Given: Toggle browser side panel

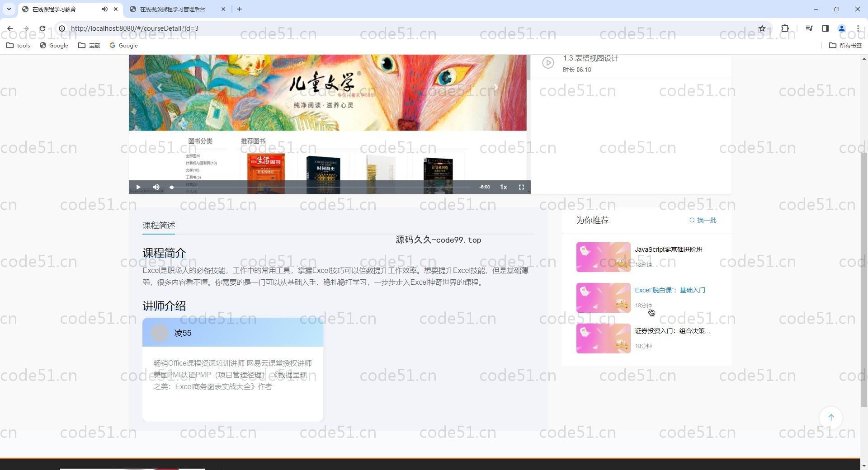Looking at the screenshot, I should [x=825, y=28].
